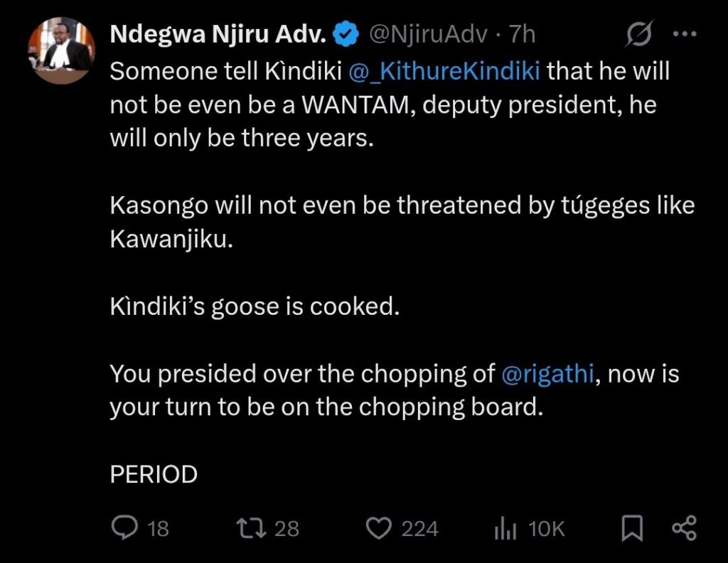The width and height of the screenshot is (728, 563).
Task: Click the repost count 28
Action: pyautogui.click(x=287, y=529)
